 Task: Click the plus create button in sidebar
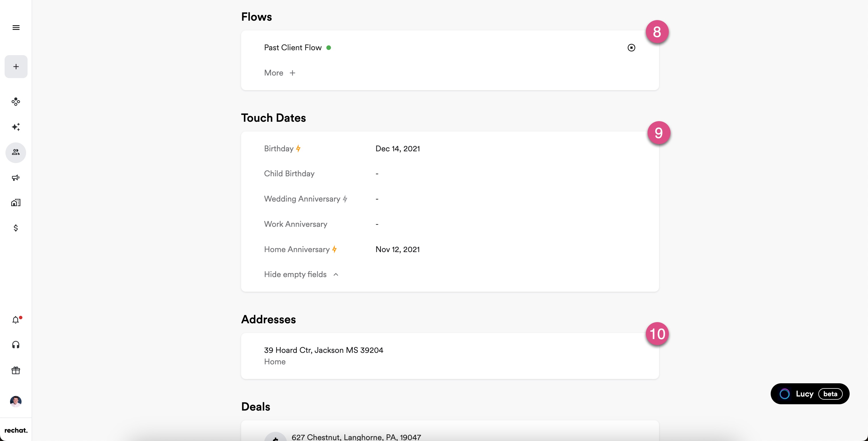(16, 66)
